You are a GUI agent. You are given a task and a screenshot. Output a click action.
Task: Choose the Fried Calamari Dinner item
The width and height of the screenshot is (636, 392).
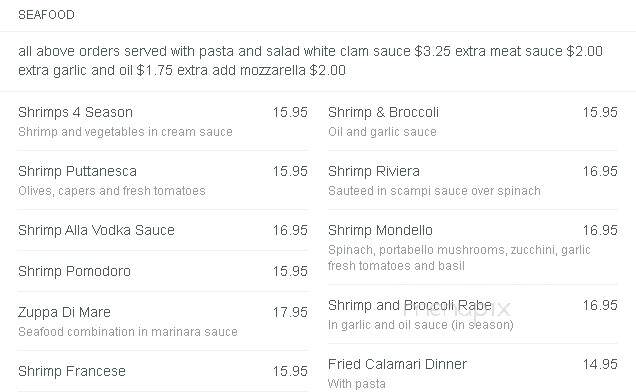click(398, 364)
